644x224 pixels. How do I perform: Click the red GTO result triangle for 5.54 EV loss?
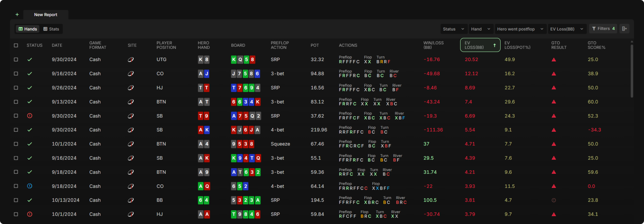pyautogui.click(x=554, y=130)
